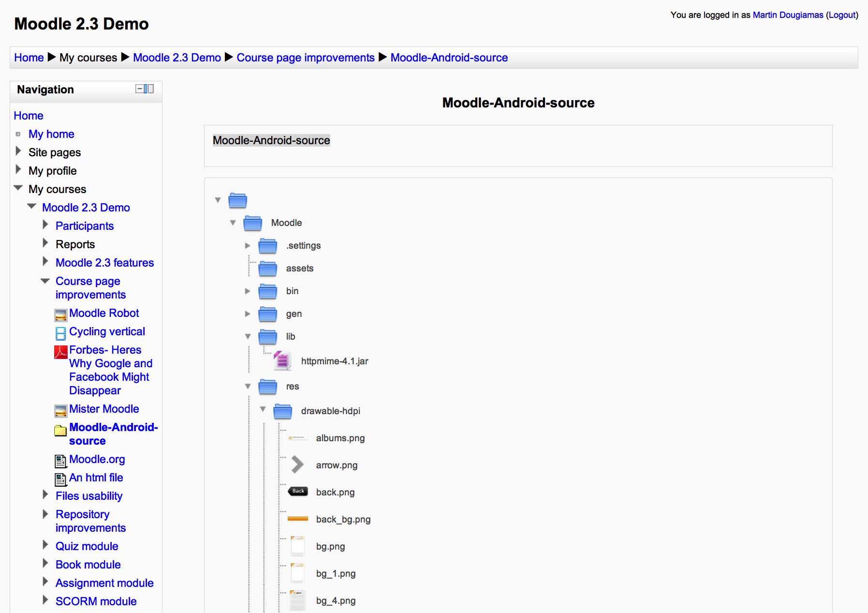Click the back.png button thumbnail

(x=298, y=492)
